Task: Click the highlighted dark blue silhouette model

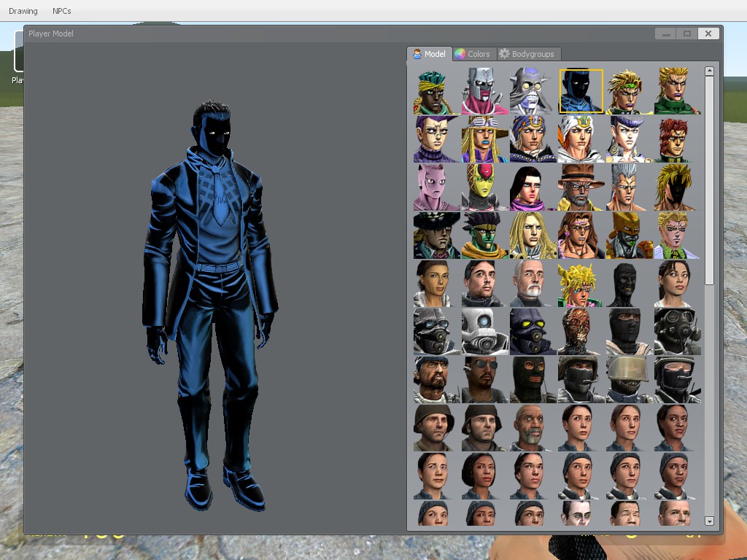Action: 581,91
